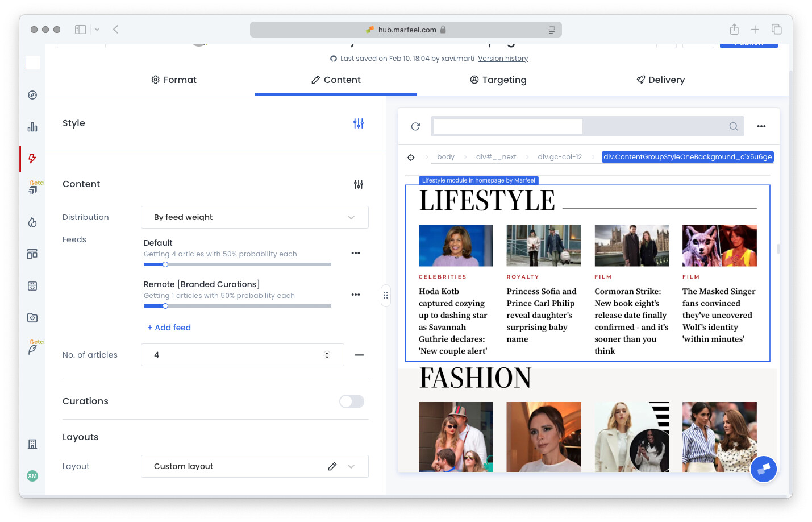Viewport: 812px width, 522px height.
Task: Open the Version history link
Action: coord(503,59)
